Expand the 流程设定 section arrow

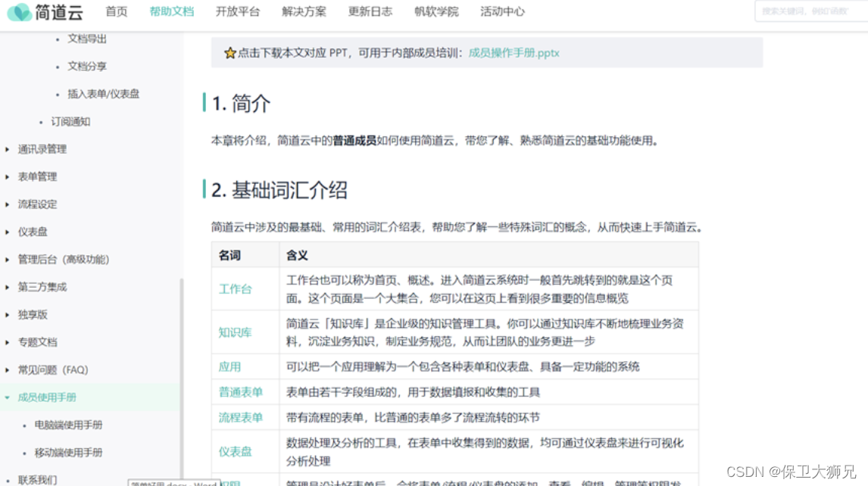[8, 205]
